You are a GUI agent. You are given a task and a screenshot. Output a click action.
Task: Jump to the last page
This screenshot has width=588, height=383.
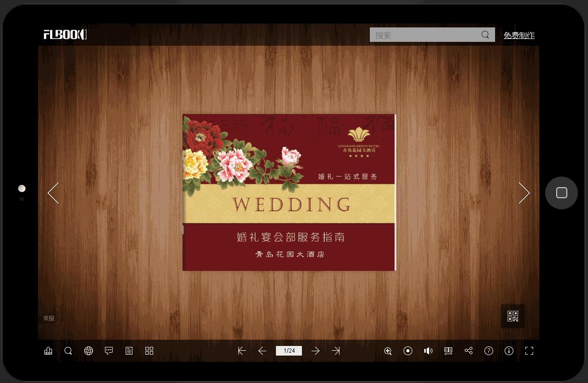(x=336, y=351)
